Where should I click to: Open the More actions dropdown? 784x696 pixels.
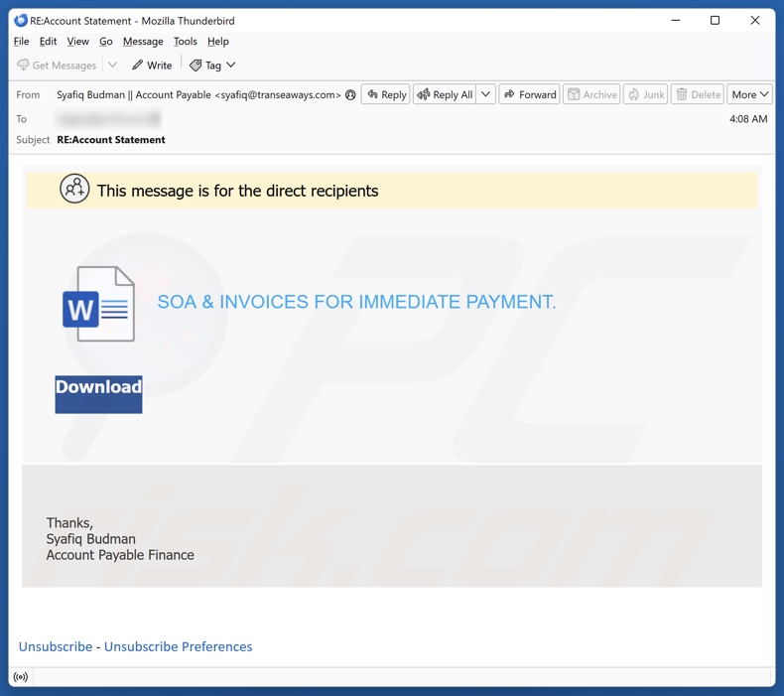tap(749, 95)
